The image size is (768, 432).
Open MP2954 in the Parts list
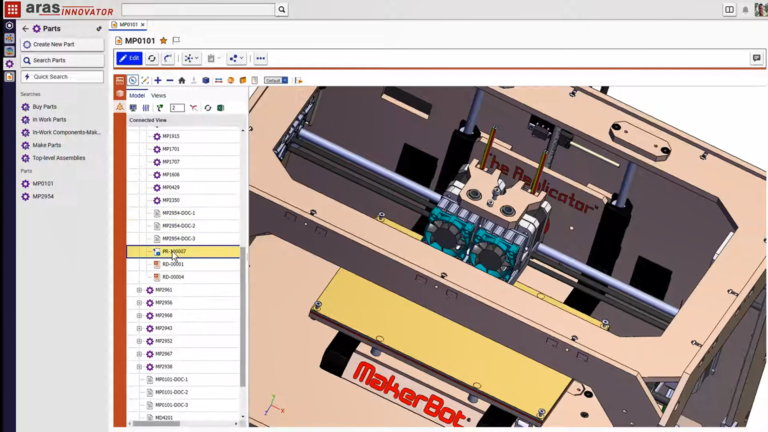43,196
